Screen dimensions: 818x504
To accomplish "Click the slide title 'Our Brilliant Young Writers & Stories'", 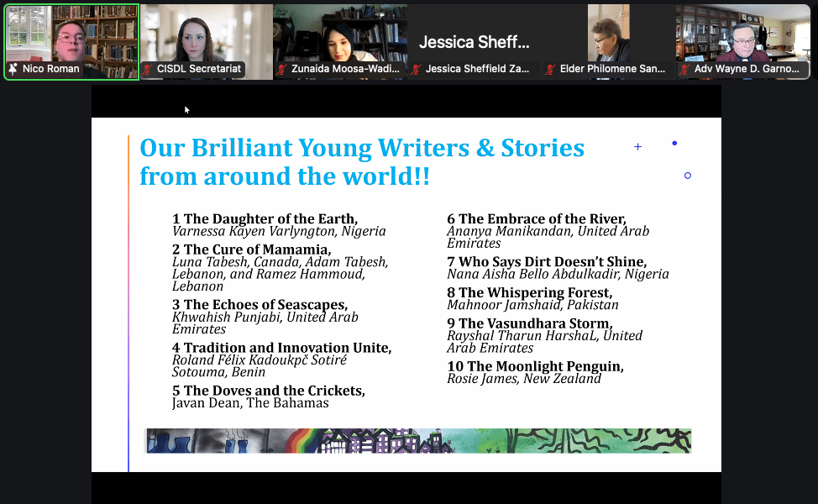I will pos(362,149).
